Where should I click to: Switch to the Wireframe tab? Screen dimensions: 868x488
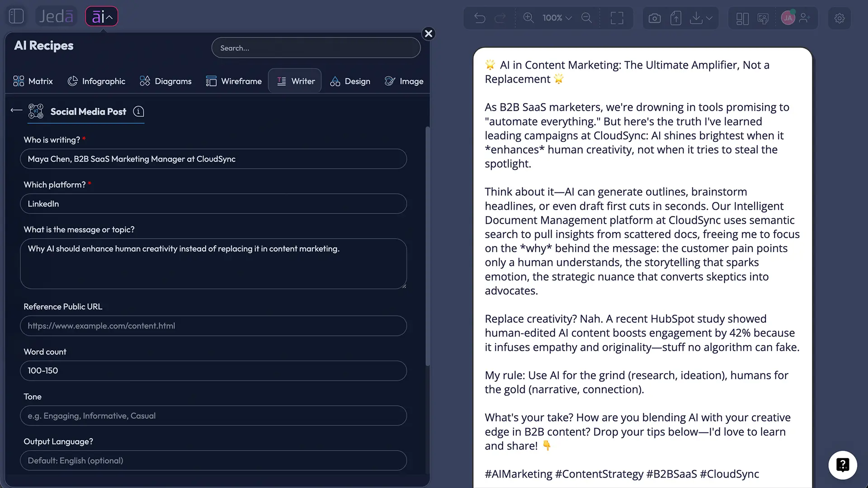click(234, 81)
